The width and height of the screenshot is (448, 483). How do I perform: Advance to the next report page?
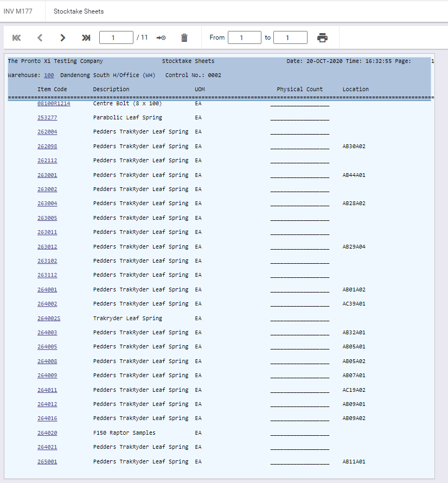click(x=62, y=38)
